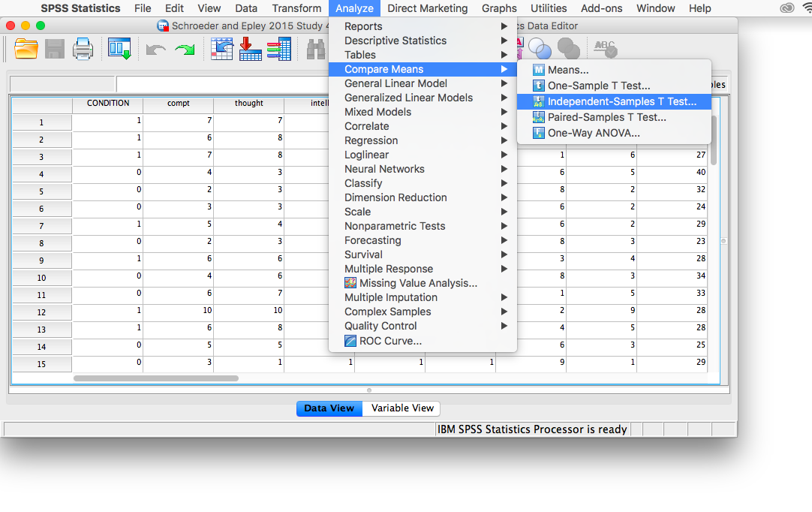Choose One-Sample T Test... from the submenu
Screen dimensions: 812x512
(x=614, y=86)
